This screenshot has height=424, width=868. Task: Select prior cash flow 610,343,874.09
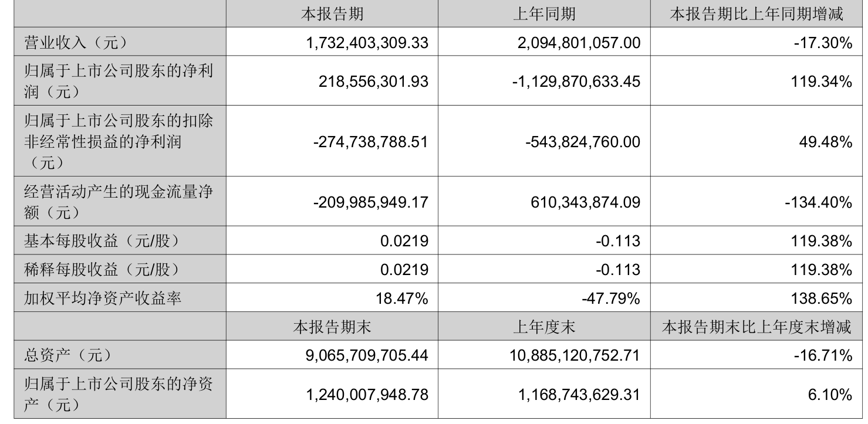point(581,202)
